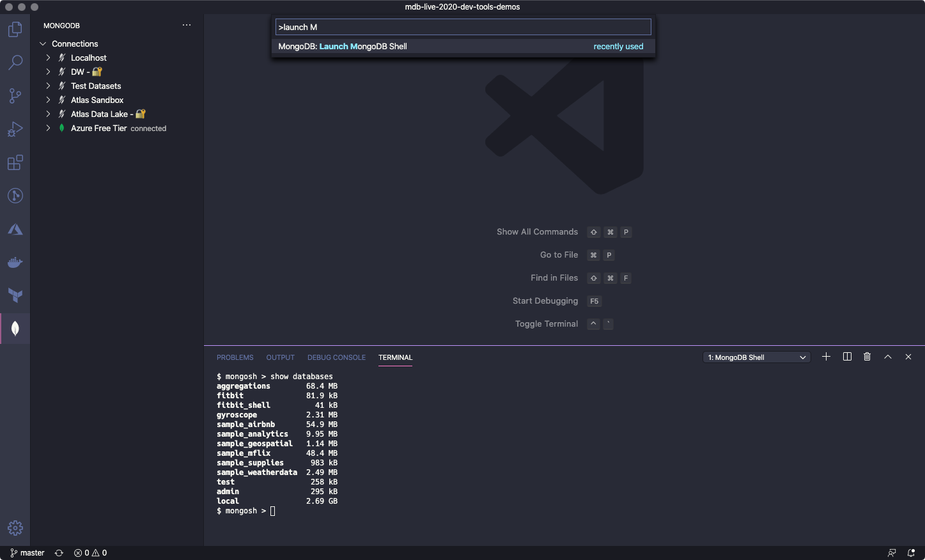Click 'sample_geospatial' in the terminal output
The width and height of the screenshot is (925, 560).
254,444
